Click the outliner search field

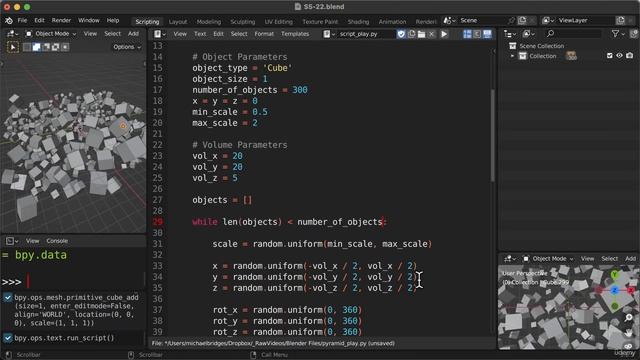pos(573,34)
